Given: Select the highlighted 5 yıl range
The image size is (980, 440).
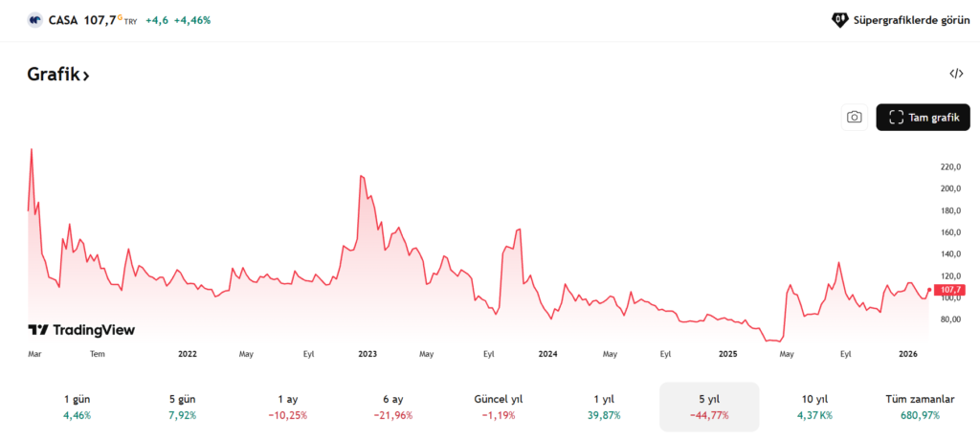Looking at the screenshot, I should click(708, 407).
